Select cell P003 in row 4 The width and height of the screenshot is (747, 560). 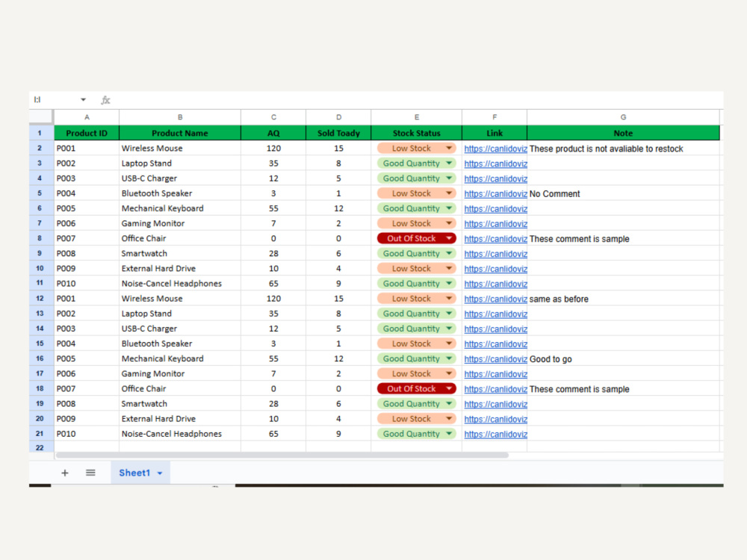click(87, 178)
